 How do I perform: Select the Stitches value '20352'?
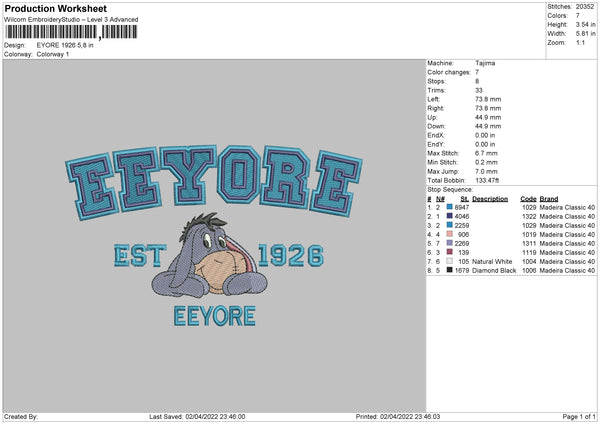(585, 7)
